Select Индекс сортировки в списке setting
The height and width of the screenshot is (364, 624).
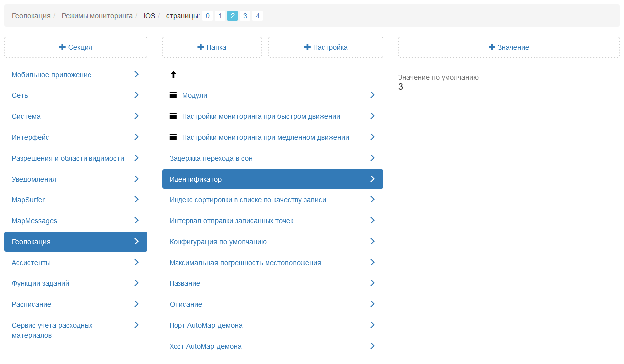tap(272, 200)
